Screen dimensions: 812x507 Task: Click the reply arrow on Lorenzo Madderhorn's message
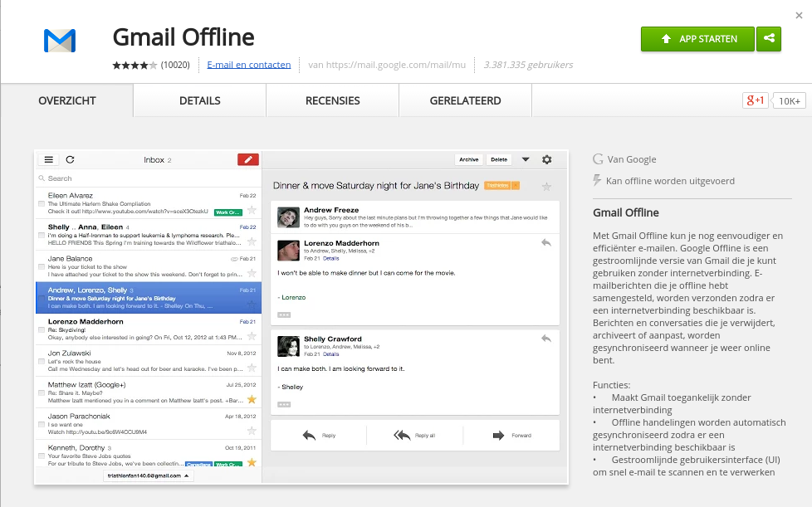(x=545, y=242)
